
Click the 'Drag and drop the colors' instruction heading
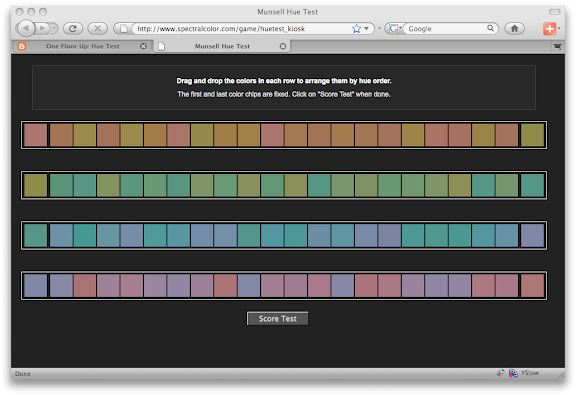[x=284, y=81]
